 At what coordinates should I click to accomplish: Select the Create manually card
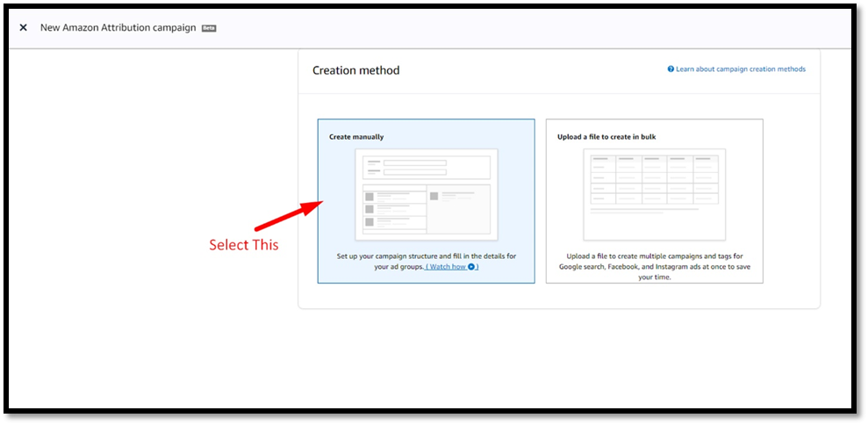pos(427,201)
